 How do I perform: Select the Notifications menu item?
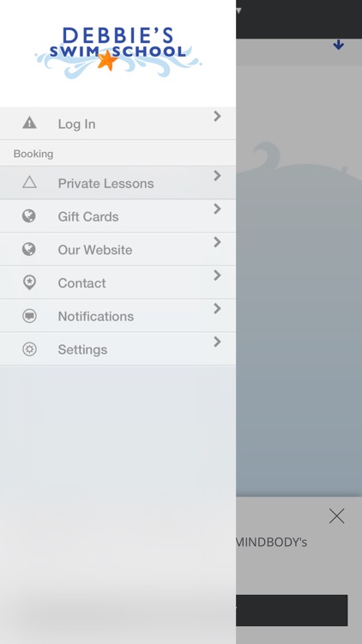point(118,316)
